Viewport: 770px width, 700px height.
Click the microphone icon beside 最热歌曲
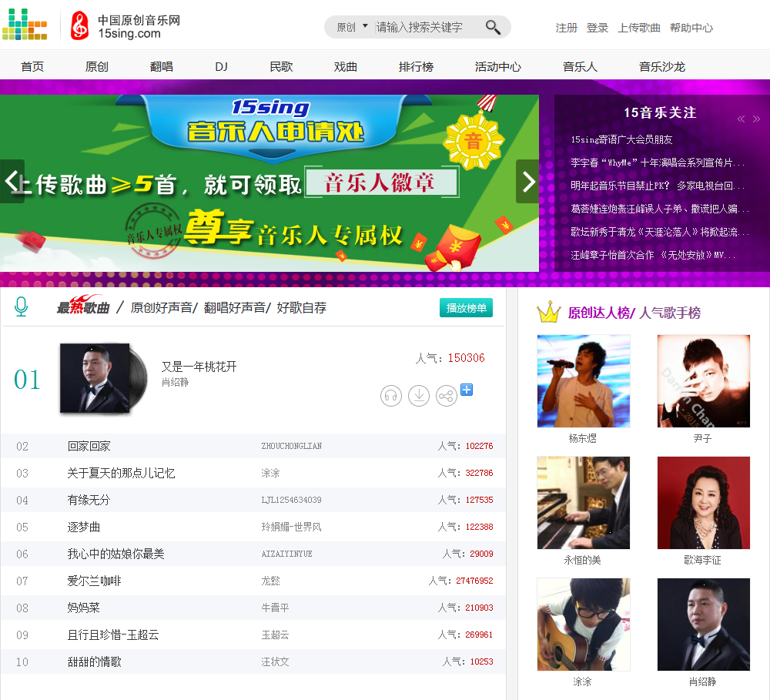21,306
